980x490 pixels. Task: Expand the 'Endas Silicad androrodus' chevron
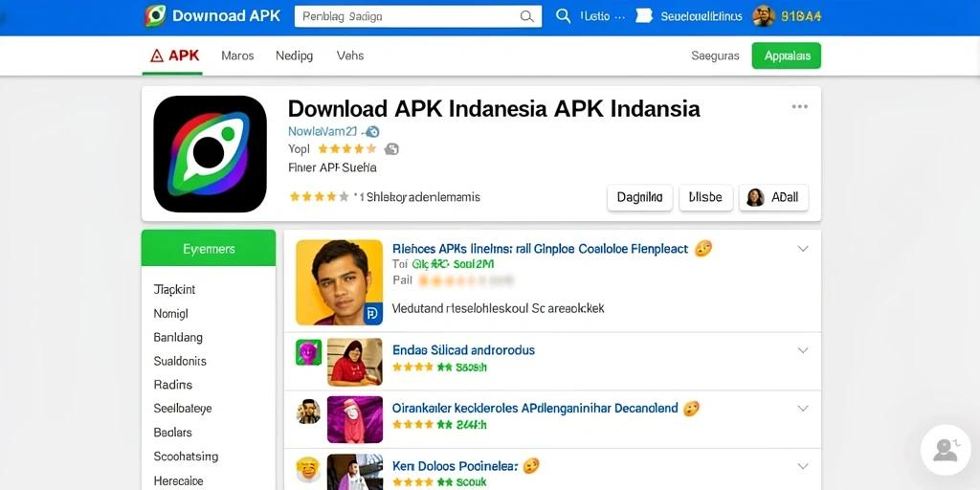tap(803, 350)
